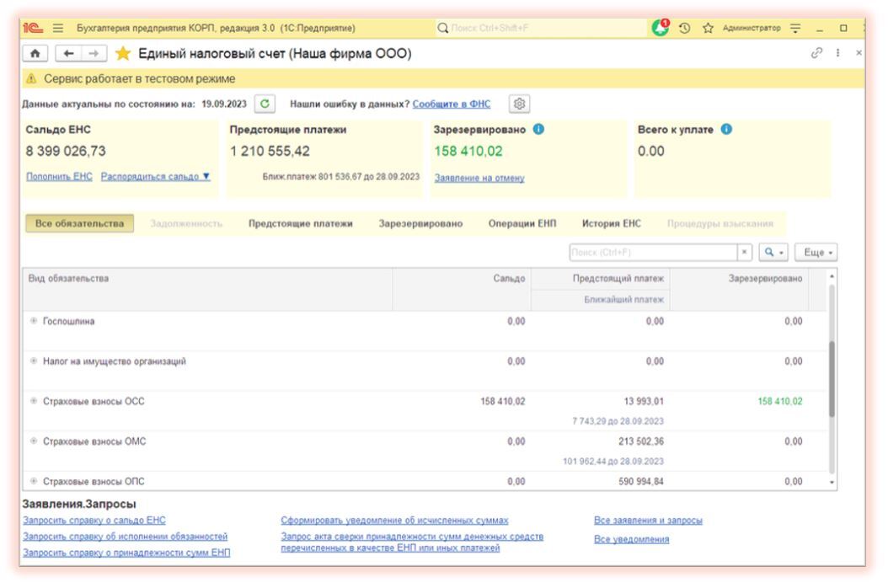Click the scrollbar up arrow of the table
888x588 pixels.
pyautogui.click(x=832, y=276)
